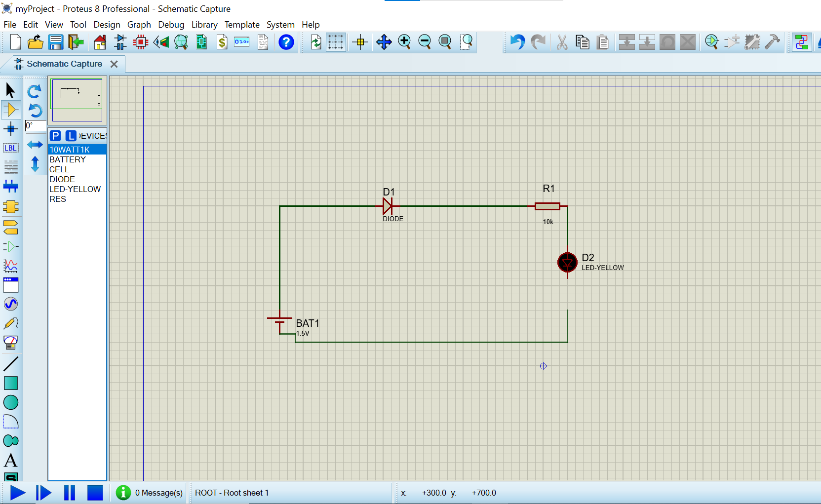Screen dimensions: 821x504
Task: Select LED-YELLOW in the devices list
Action: [x=75, y=189]
